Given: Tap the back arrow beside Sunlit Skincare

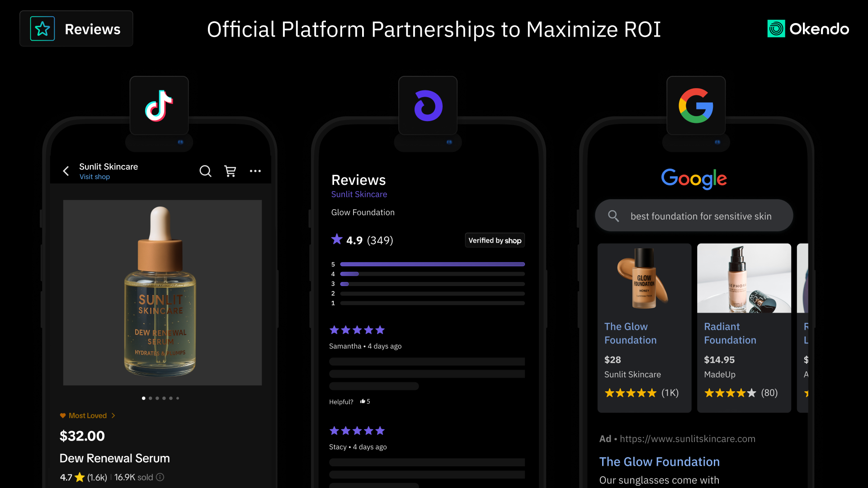Looking at the screenshot, I should point(66,171).
